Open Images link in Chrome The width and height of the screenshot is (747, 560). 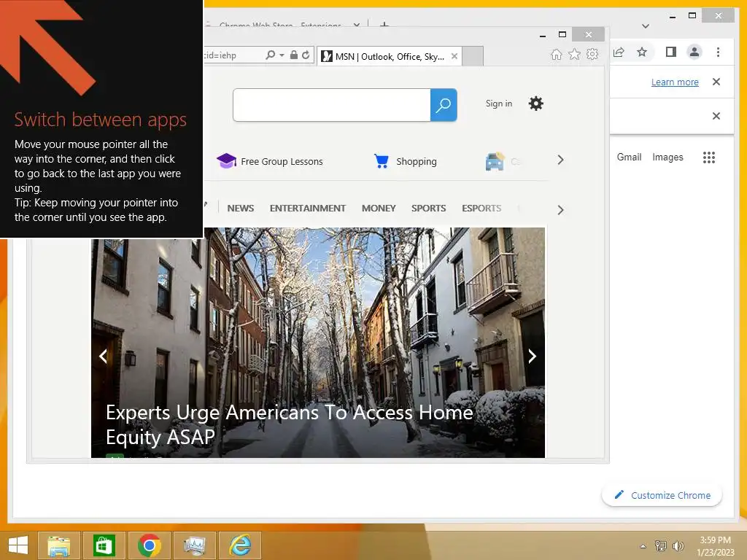(x=667, y=157)
